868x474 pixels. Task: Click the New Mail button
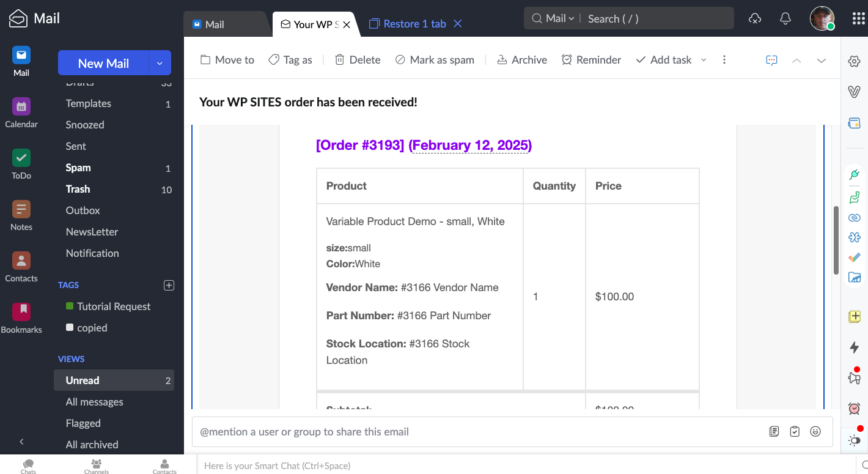(103, 63)
